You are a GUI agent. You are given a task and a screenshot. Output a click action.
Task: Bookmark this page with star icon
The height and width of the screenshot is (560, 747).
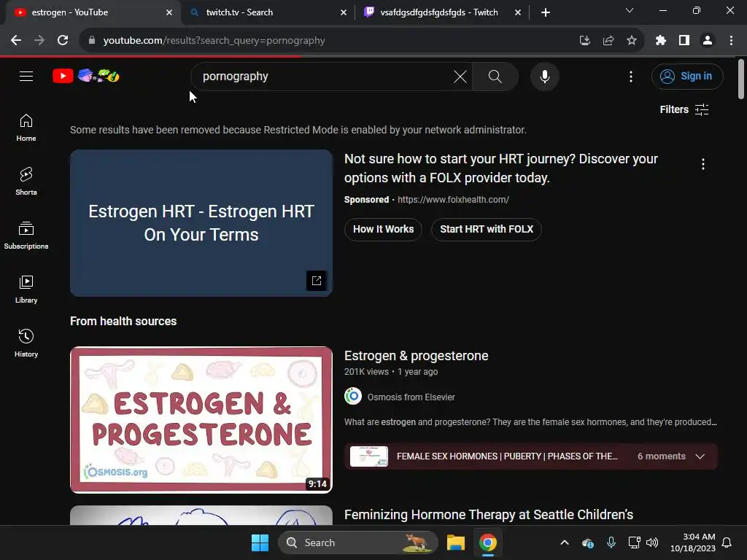631,41
